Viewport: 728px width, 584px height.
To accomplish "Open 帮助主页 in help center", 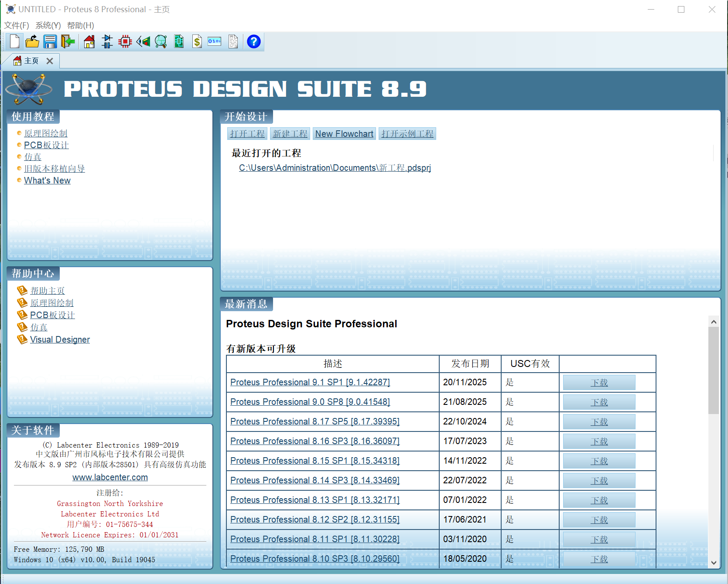I will click(x=48, y=291).
